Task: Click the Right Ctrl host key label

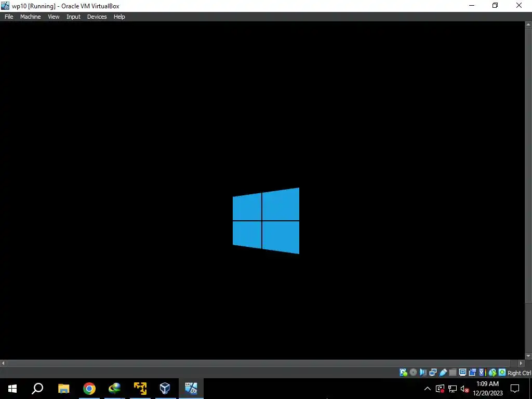Action: [x=520, y=373]
